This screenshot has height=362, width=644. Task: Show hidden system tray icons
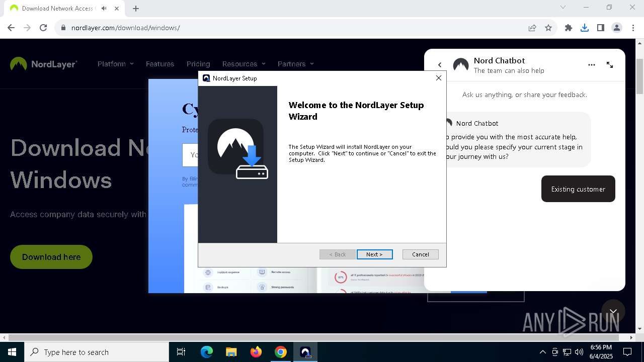tap(542, 352)
